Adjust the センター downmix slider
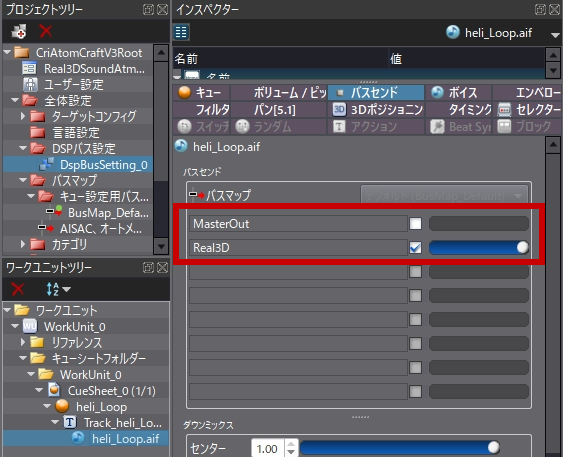 coord(400,448)
